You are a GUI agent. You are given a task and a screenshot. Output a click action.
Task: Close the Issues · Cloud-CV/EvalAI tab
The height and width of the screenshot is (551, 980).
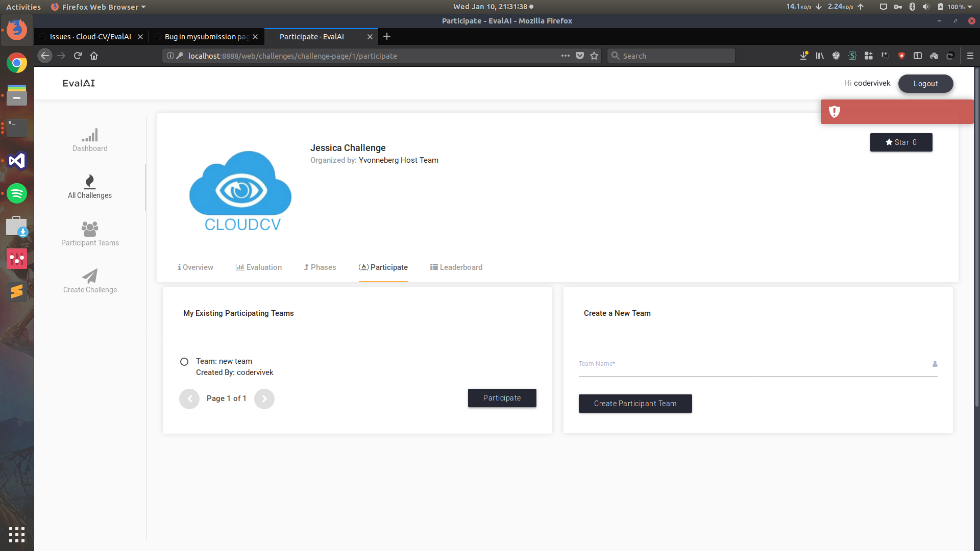pos(140,37)
